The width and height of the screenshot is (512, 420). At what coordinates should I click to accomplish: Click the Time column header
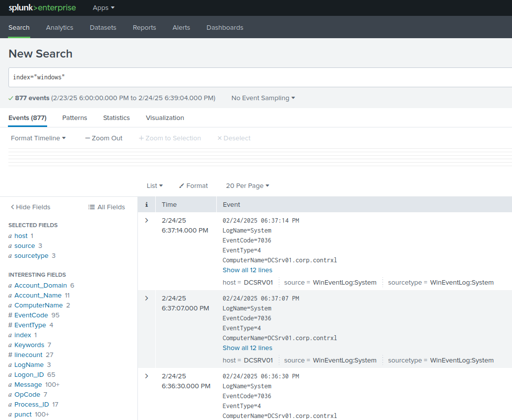pyautogui.click(x=169, y=205)
